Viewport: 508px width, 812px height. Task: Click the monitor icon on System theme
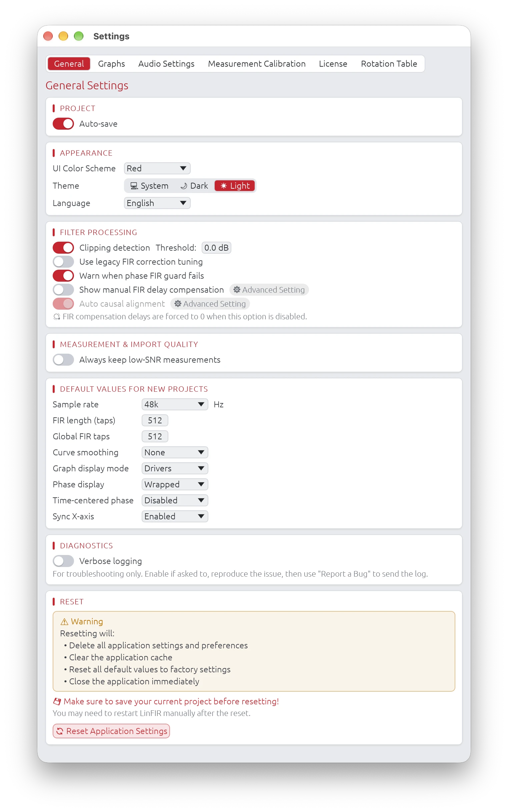click(134, 186)
